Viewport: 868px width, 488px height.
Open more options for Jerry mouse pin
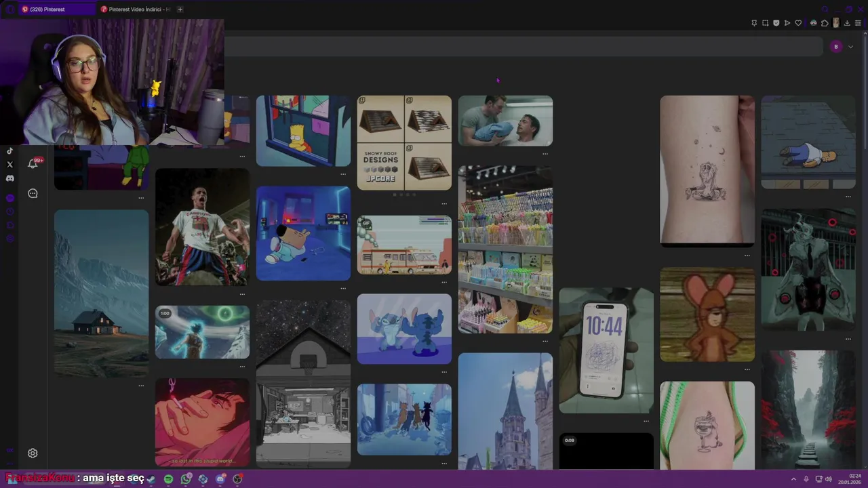pos(747,370)
